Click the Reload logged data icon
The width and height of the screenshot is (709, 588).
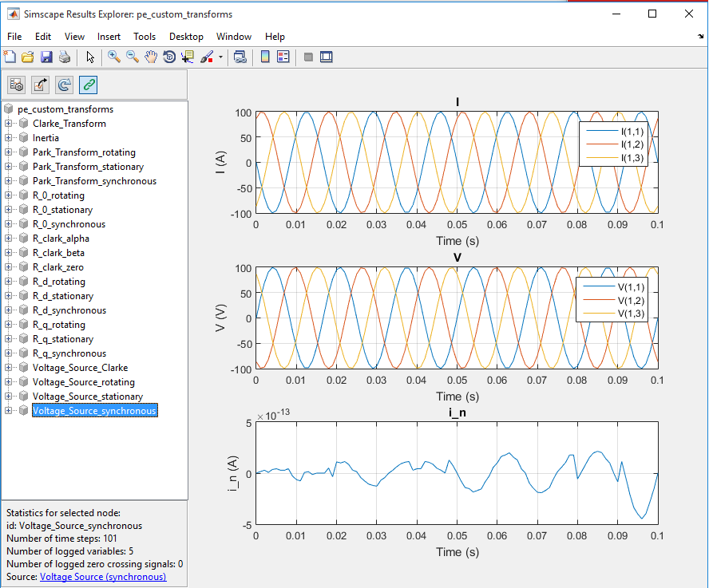65,84
